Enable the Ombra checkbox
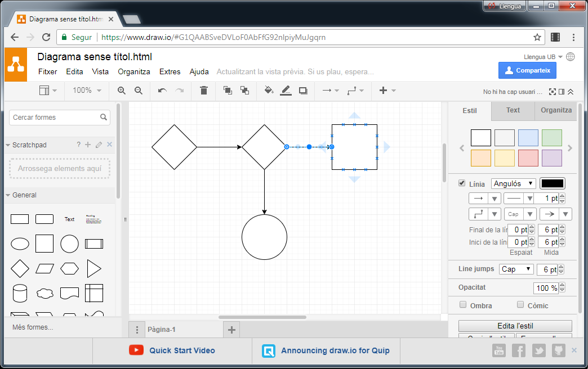Screen dimensions: 588x369 coord(462,304)
